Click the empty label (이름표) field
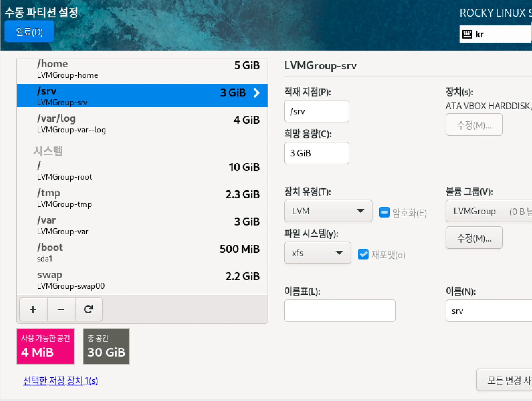Screen dimensions: 532x401 pyautogui.click(x=340, y=311)
